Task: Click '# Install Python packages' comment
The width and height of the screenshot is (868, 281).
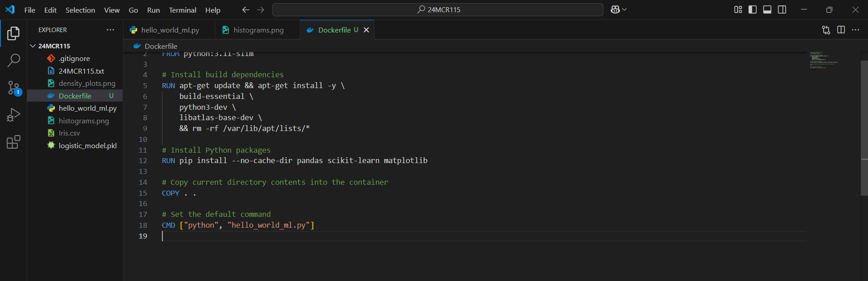Action: pos(216,150)
